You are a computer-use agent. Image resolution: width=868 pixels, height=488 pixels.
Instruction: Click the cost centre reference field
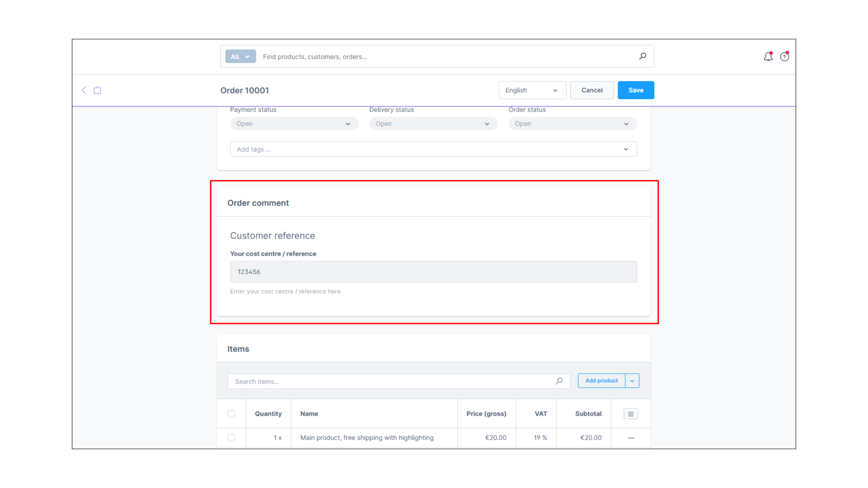point(433,272)
